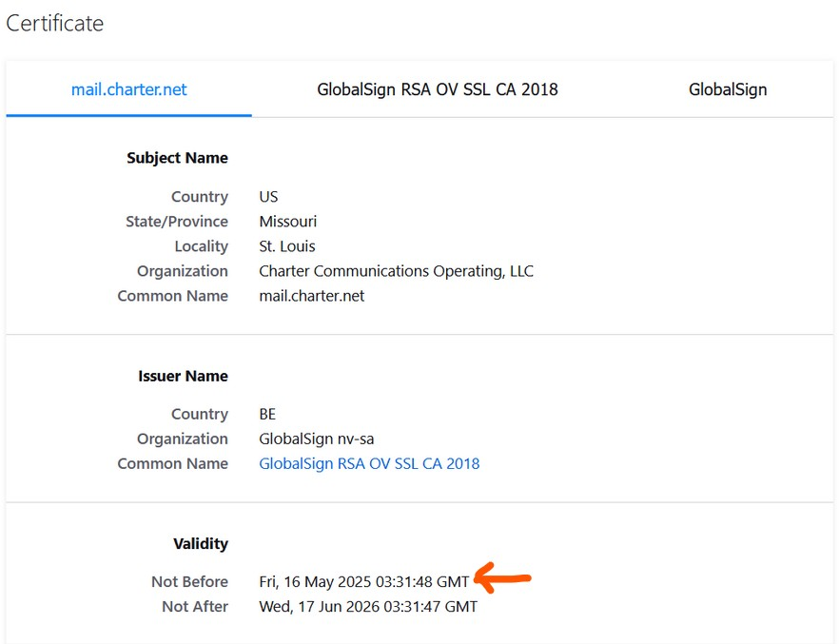The height and width of the screenshot is (644, 839).
Task: Select the Not Before date Fri, 16 May 2025
Action: coord(363,581)
